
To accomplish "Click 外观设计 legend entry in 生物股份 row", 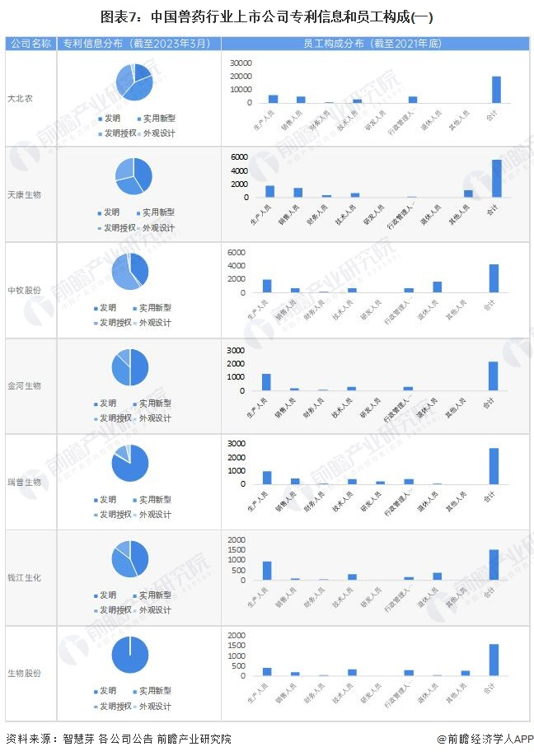I will coord(155,707).
